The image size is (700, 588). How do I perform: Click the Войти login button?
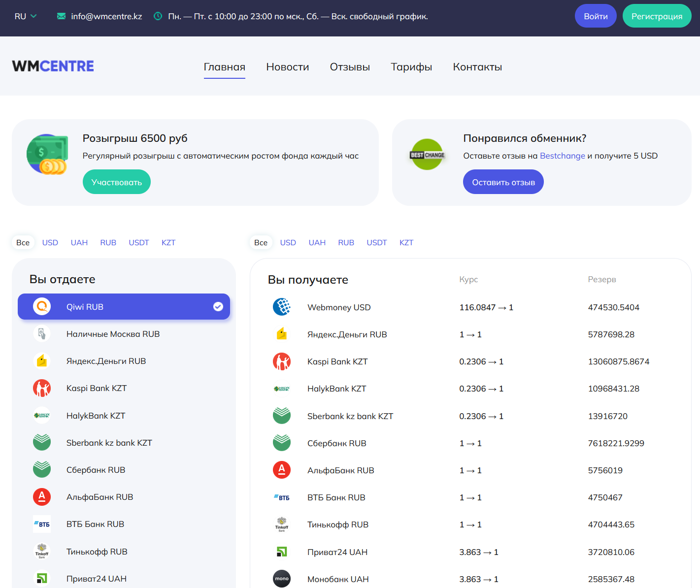(x=596, y=16)
